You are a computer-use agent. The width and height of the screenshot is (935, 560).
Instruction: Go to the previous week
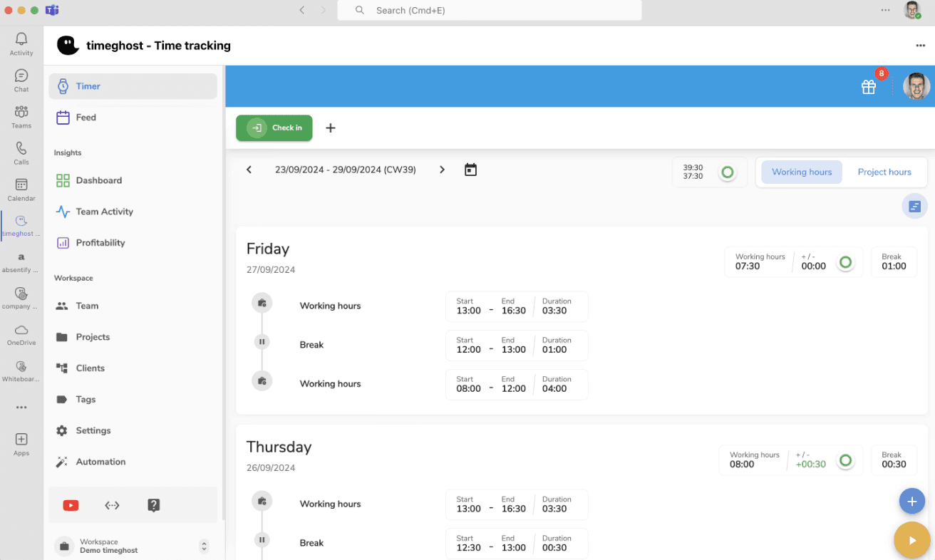[249, 170]
